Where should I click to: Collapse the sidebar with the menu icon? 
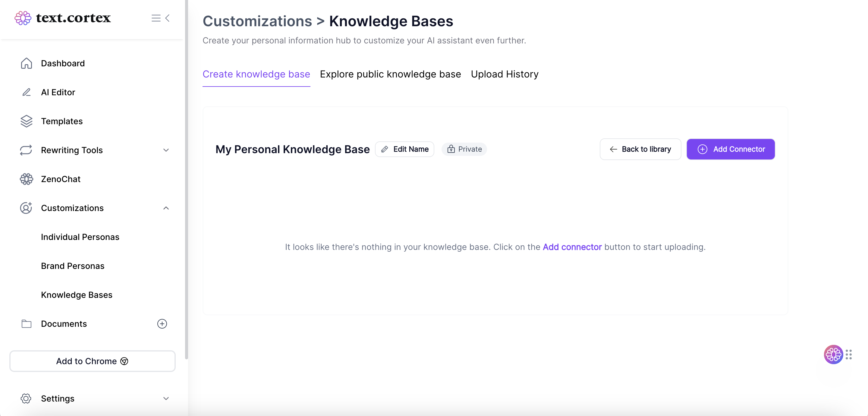[160, 18]
